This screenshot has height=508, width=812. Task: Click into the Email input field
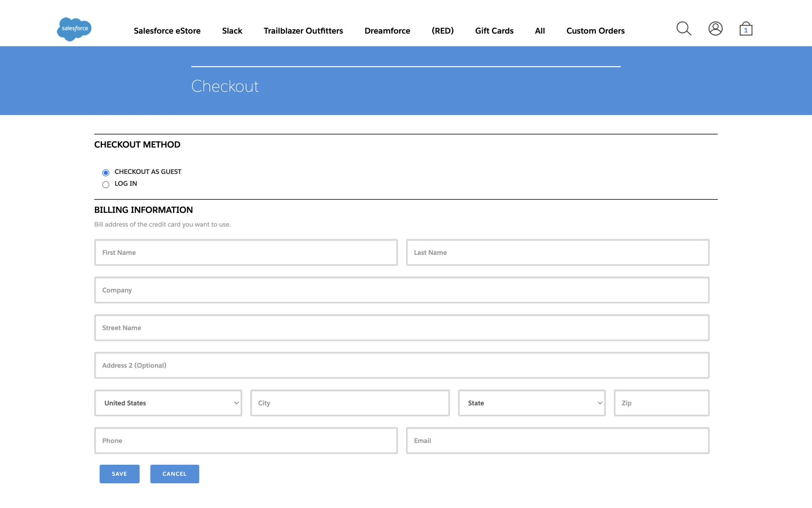coord(557,441)
